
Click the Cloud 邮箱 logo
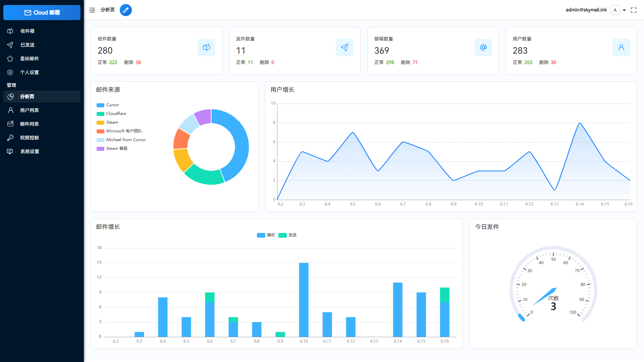pos(42,12)
